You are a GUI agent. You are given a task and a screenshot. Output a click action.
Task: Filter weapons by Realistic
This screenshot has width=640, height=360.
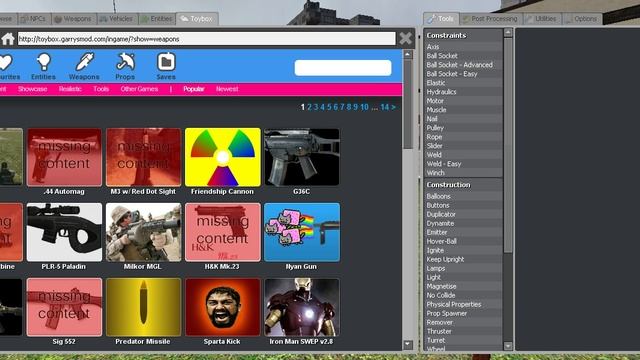click(x=70, y=89)
